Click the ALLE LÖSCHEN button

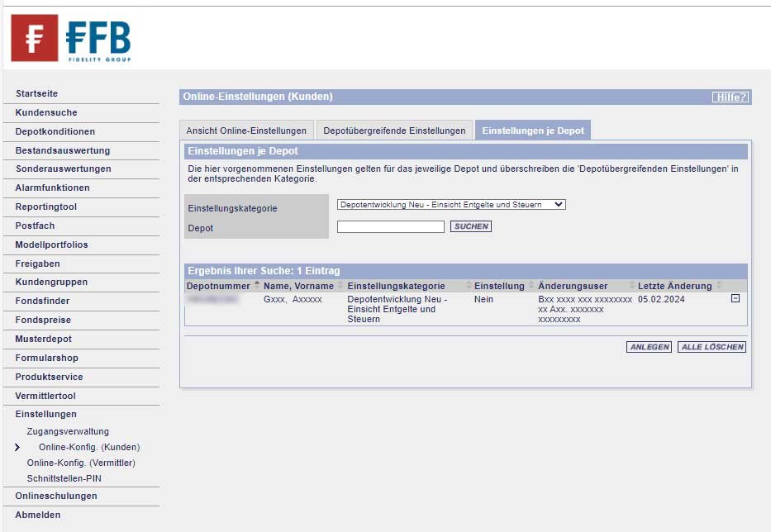(712, 347)
